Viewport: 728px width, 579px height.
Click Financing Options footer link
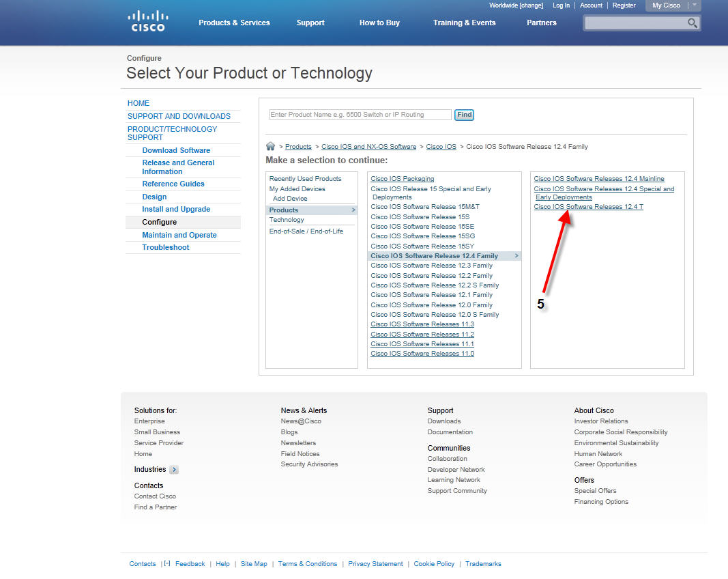point(601,502)
